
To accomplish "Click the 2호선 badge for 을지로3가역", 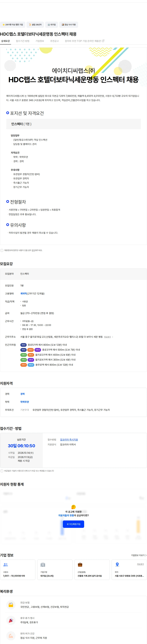I will (23, 355).
